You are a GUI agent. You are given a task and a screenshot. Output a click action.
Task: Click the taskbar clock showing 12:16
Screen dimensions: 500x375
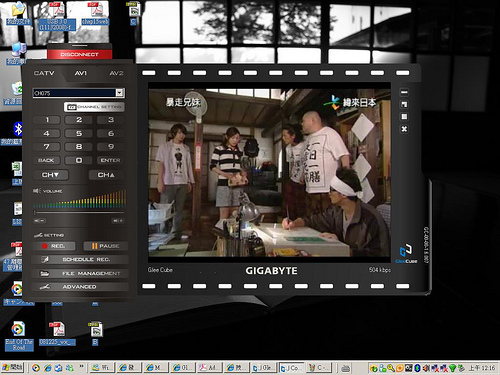[x=482, y=368]
